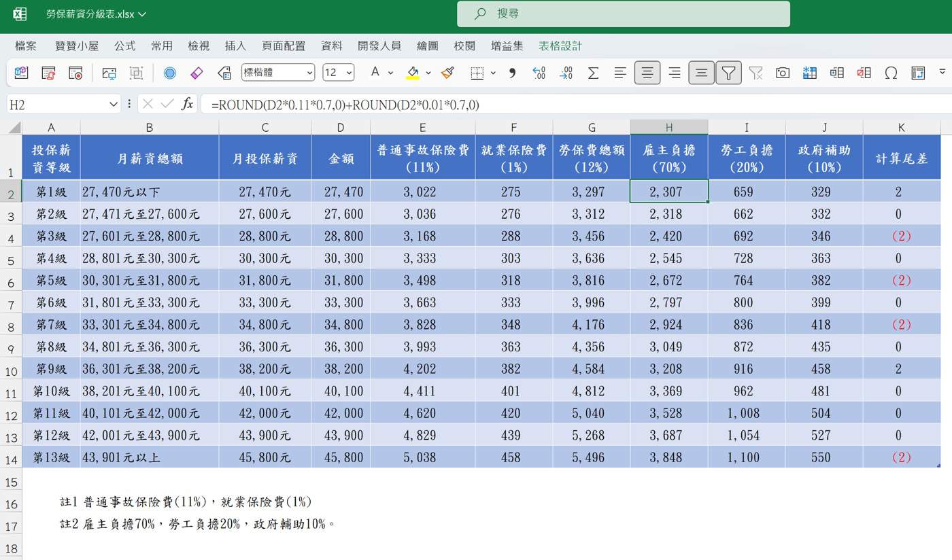Click the form with red scroll icon

[48, 73]
